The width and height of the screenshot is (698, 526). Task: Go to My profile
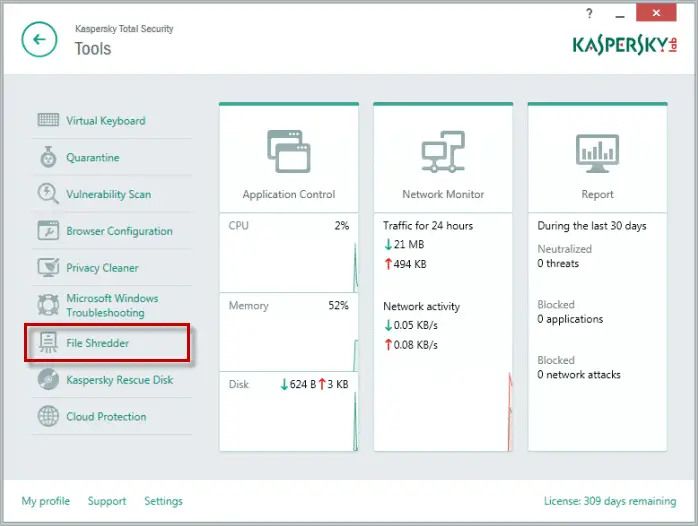45,501
